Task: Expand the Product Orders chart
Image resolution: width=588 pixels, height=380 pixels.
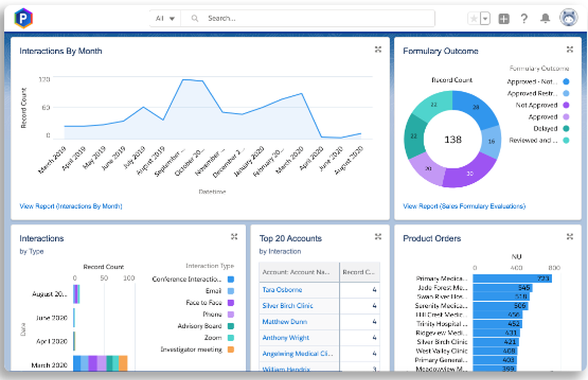Action: 570,236
